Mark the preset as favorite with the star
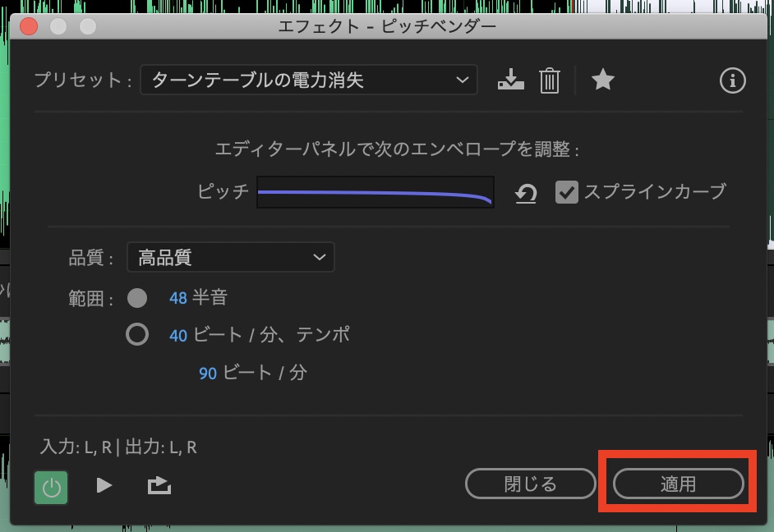 pos(603,80)
